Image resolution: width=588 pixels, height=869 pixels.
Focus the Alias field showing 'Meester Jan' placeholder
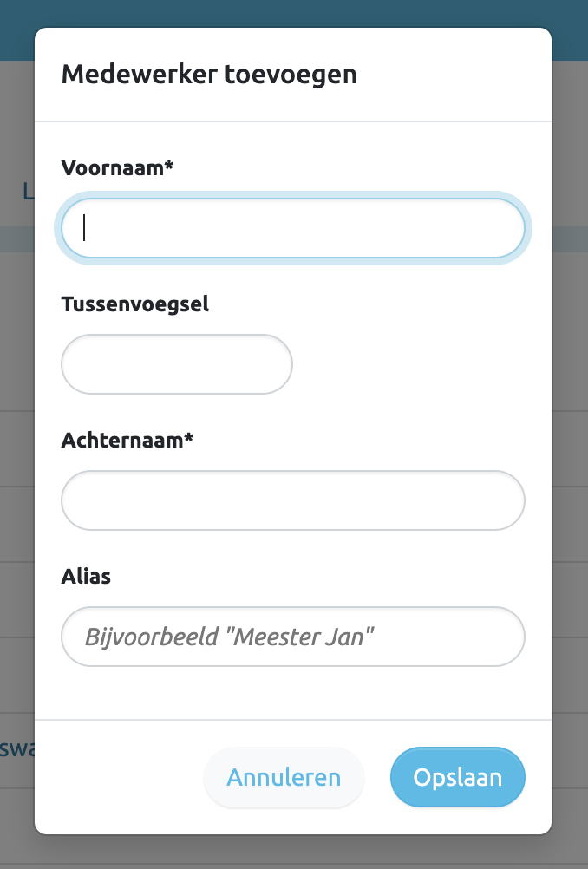click(292, 637)
